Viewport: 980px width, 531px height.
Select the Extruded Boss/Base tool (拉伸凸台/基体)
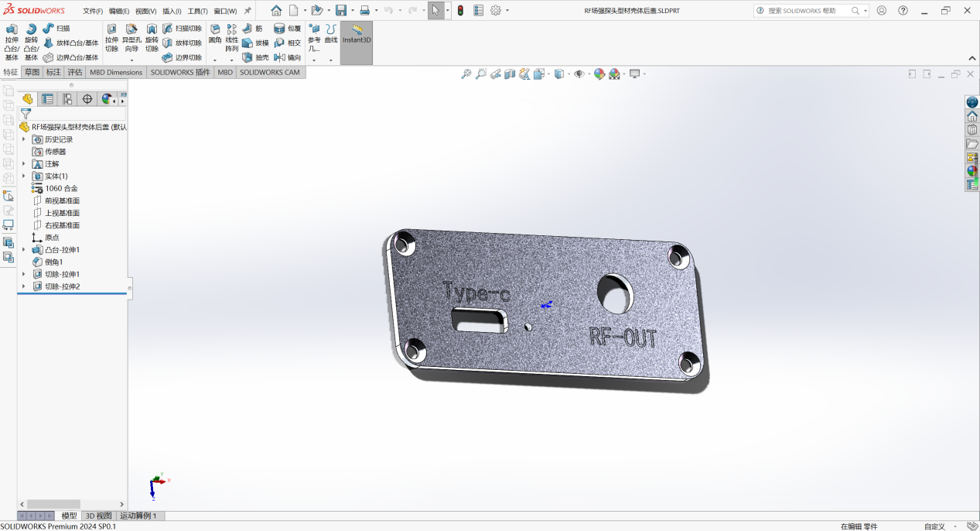pos(12,42)
